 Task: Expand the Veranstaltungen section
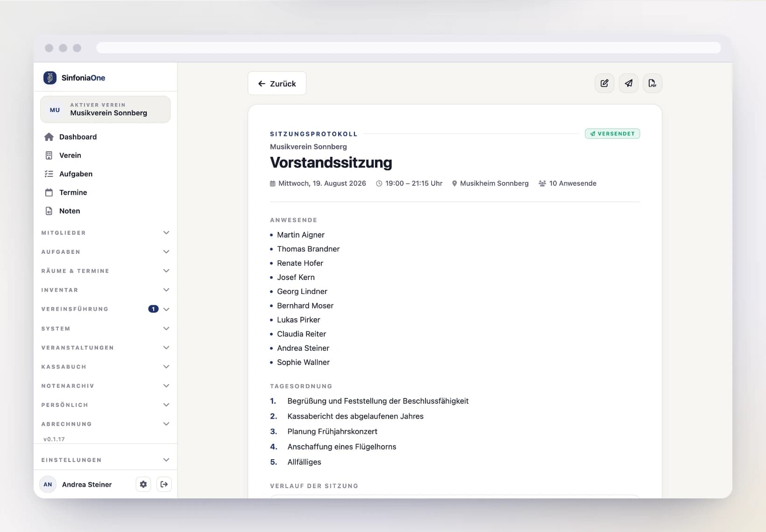(x=105, y=348)
